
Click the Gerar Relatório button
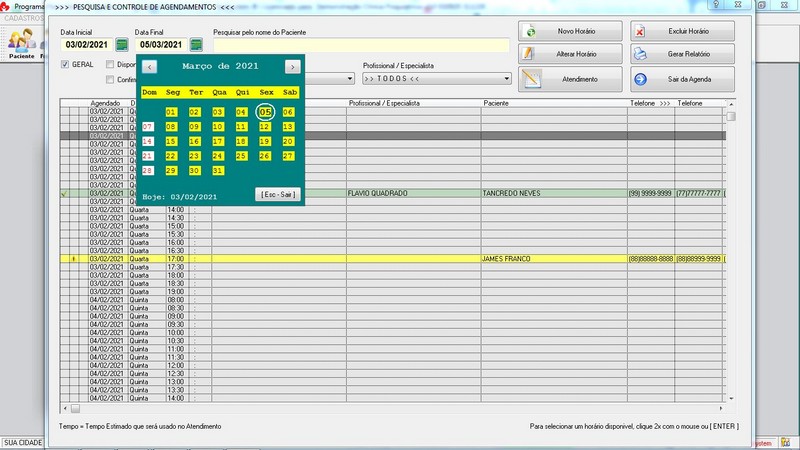tap(682, 54)
